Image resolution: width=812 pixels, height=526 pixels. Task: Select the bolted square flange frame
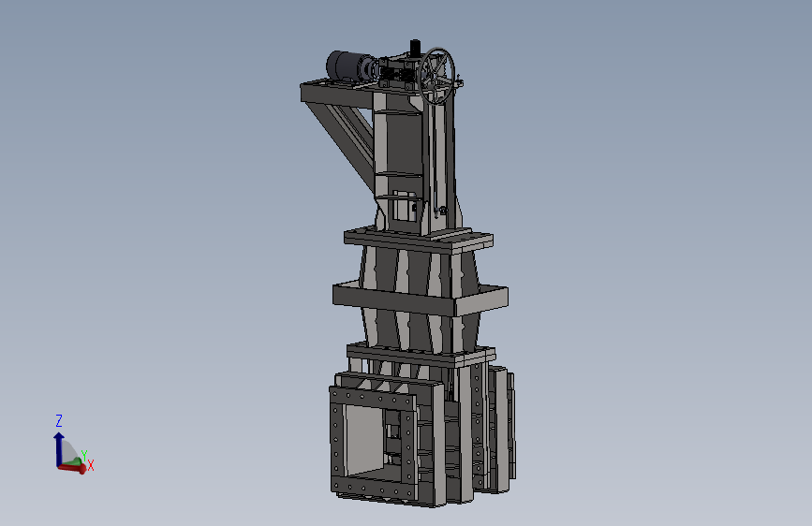(374, 443)
